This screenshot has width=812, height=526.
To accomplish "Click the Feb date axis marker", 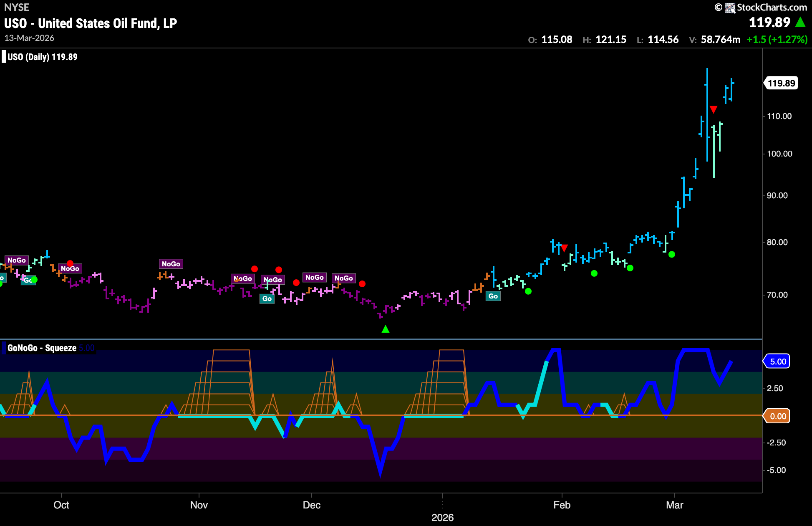I will (x=562, y=505).
